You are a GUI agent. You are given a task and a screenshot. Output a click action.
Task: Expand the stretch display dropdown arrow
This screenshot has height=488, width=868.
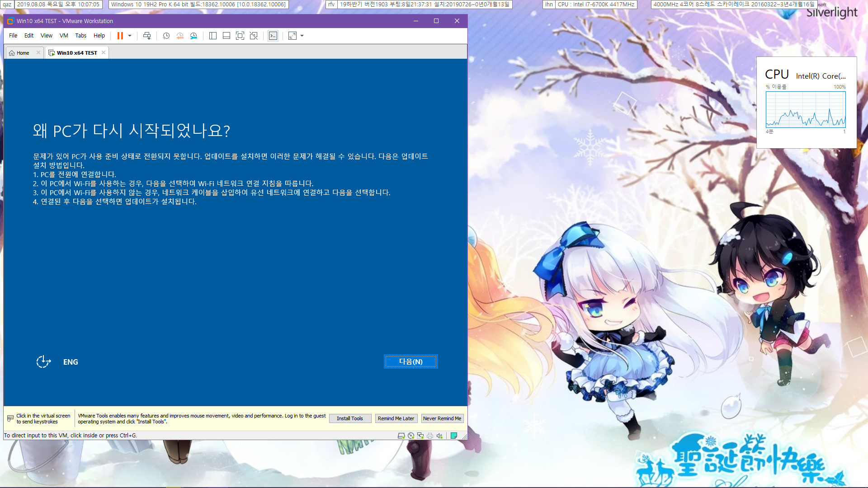[x=302, y=36]
